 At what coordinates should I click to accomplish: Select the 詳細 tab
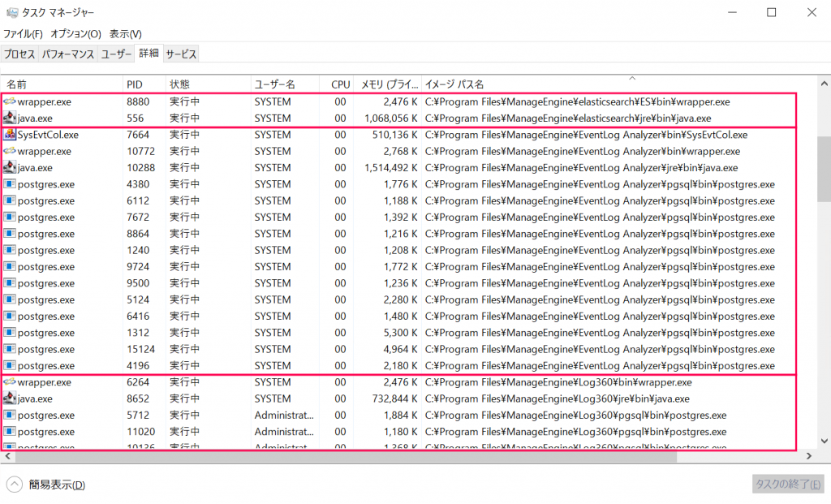coord(149,53)
